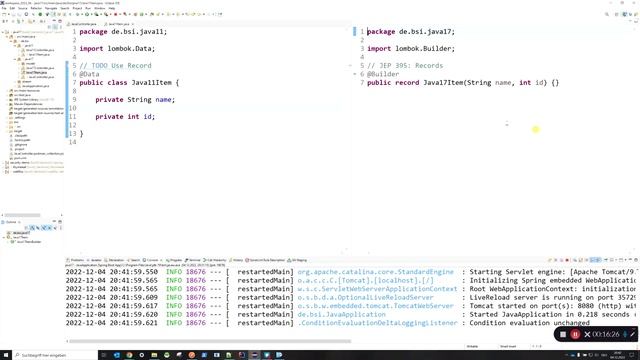640x360 pixels.
Task: Open Chrome from the taskbar
Action: click(x=129, y=355)
